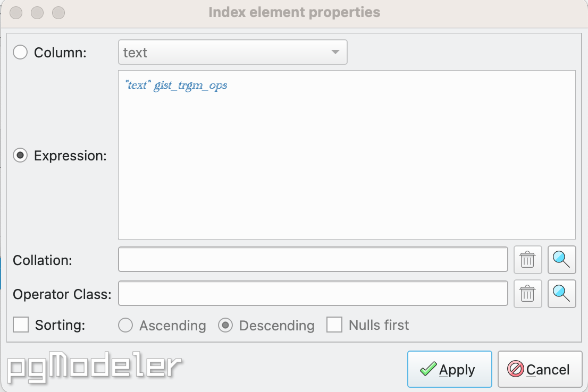The image size is (588, 392).
Task: Enable the Sorting checkbox
Action: (x=20, y=325)
